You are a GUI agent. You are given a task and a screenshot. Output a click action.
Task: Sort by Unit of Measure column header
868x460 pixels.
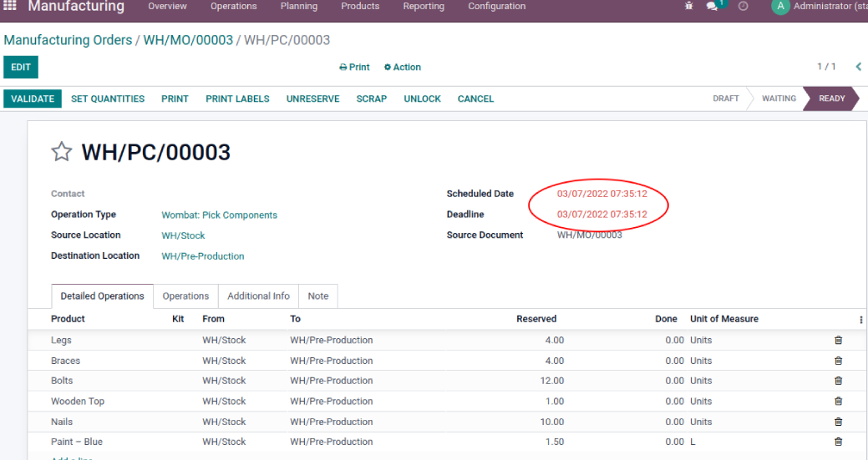724,319
